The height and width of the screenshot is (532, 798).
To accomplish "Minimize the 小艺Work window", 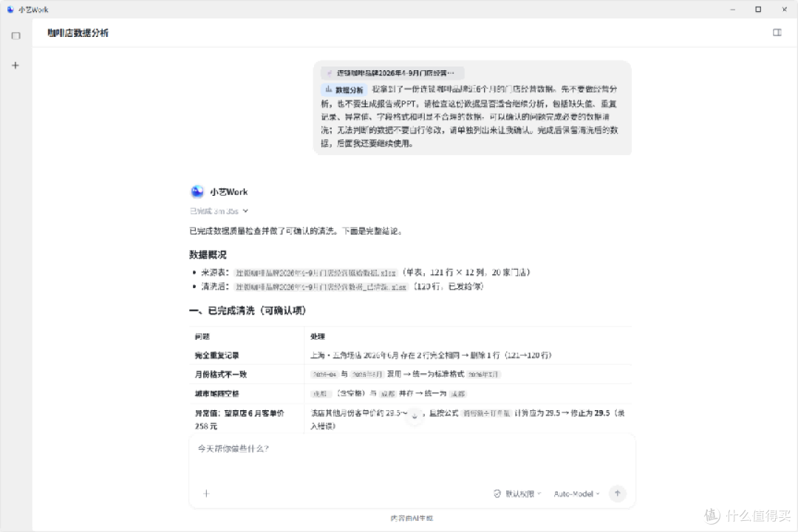I will click(x=732, y=9).
